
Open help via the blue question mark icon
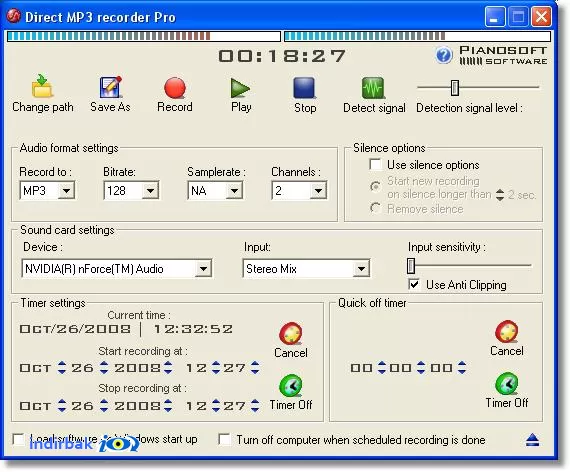443,55
